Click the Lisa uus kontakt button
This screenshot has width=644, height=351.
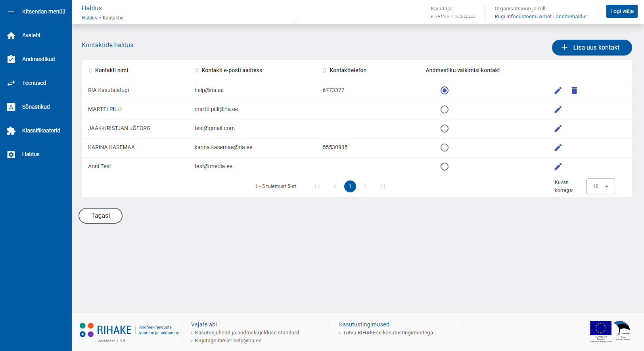tap(592, 48)
